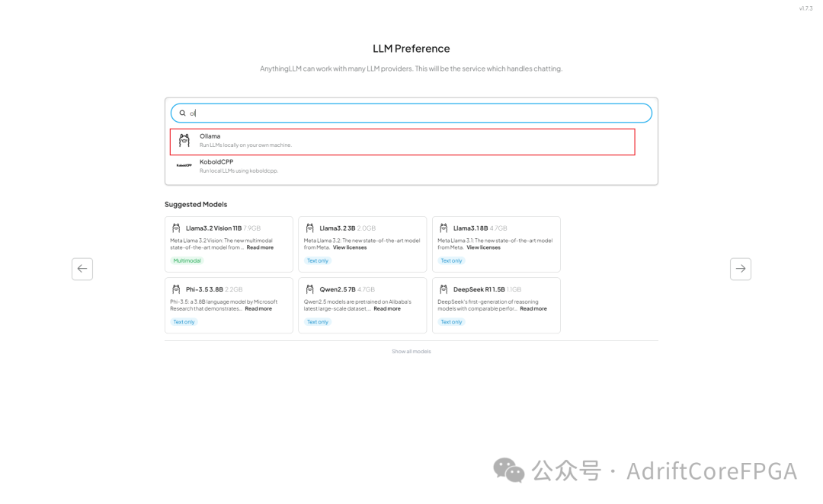This screenshot has height=504, width=823.
Task: Click the 2.0GB size label
Action: tap(367, 228)
